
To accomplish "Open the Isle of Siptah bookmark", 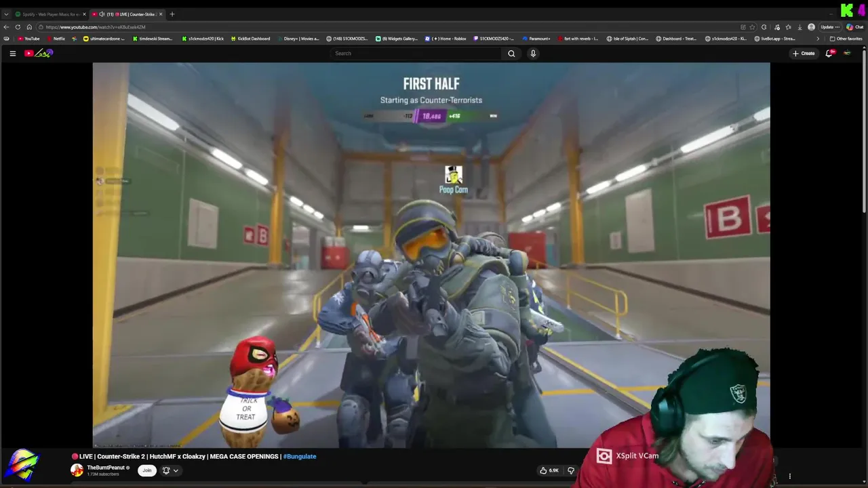I will pos(627,39).
